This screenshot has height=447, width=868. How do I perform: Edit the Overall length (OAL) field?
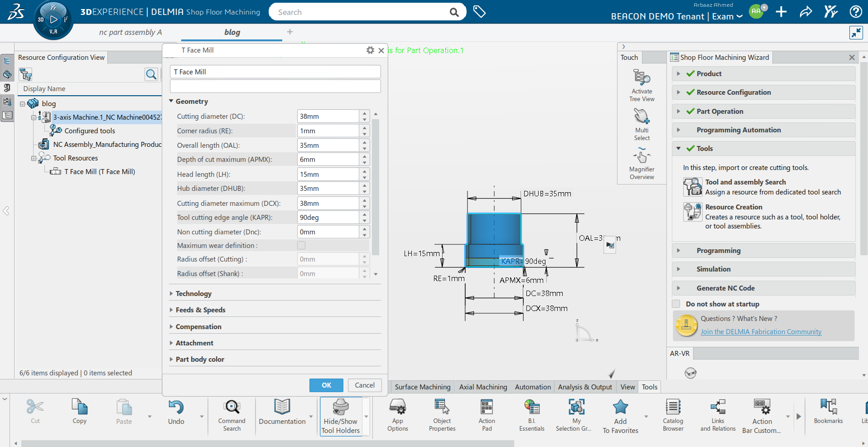328,145
